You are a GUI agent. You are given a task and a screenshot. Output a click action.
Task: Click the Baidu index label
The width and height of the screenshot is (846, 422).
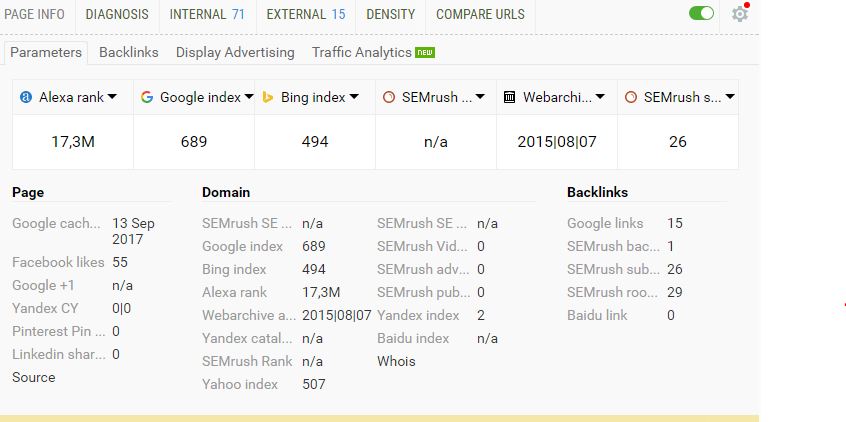413,338
